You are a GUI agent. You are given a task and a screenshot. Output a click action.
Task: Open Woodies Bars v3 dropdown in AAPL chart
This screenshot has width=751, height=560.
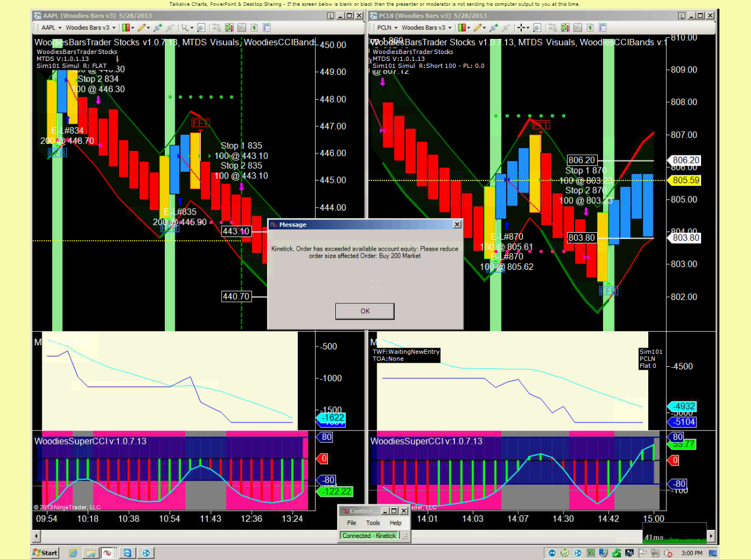tap(91, 27)
